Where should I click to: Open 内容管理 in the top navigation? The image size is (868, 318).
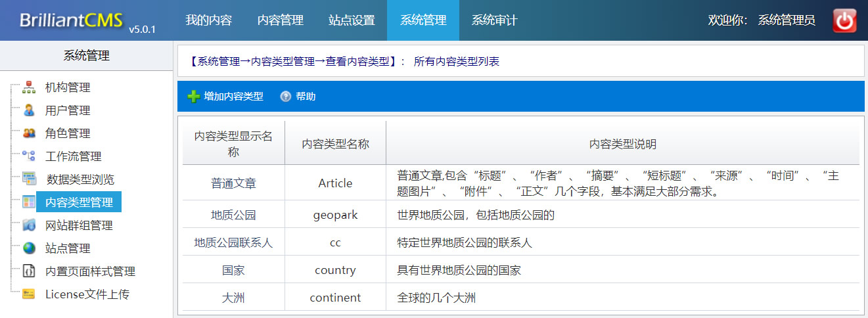(x=280, y=20)
